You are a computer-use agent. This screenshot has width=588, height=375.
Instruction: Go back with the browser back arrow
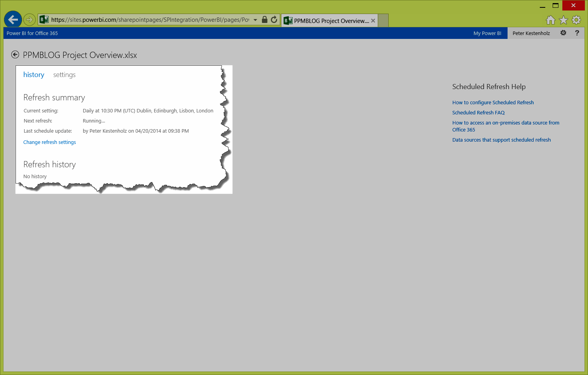click(x=13, y=19)
